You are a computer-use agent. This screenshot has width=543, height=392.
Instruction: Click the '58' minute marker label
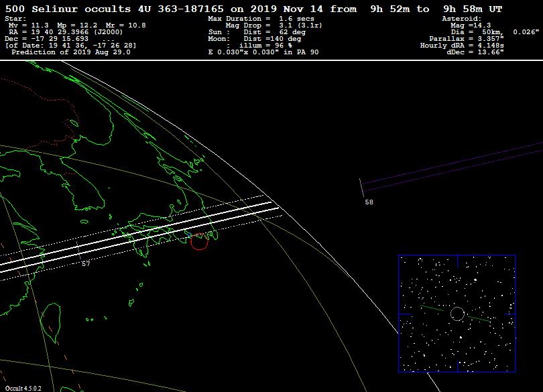click(x=369, y=202)
